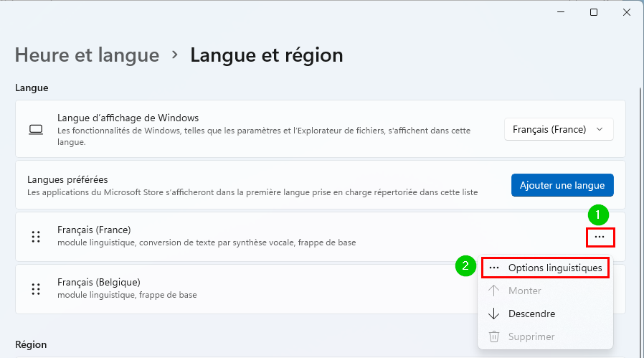The height and width of the screenshot is (358, 644).
Task: Click the ellipsis icon next to Options linguistiques
Action: click(494, 268)
